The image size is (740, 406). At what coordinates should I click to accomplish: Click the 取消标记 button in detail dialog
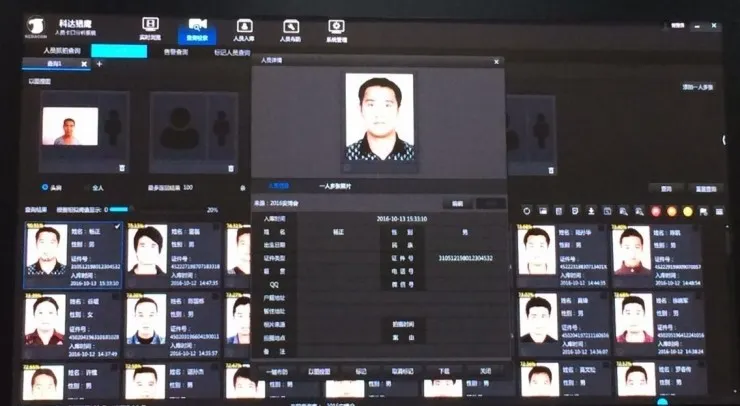[403, 372]
